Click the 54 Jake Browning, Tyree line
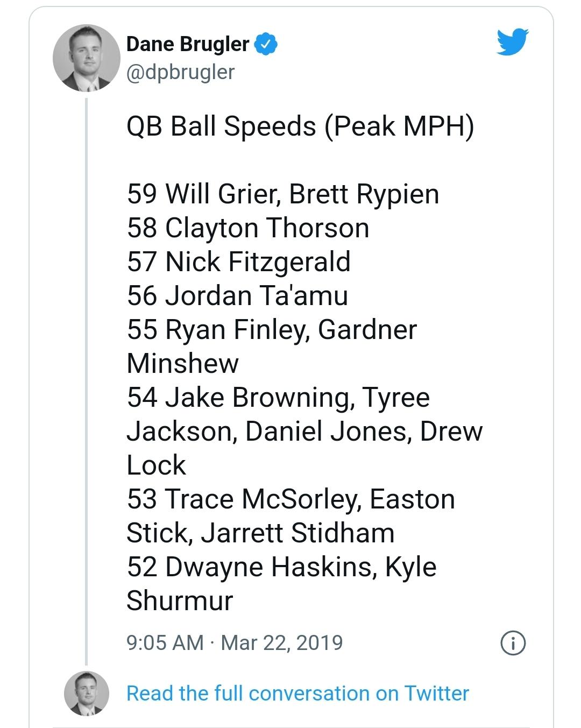The width and height of the screenshot is (581, 728). (279, 398)
